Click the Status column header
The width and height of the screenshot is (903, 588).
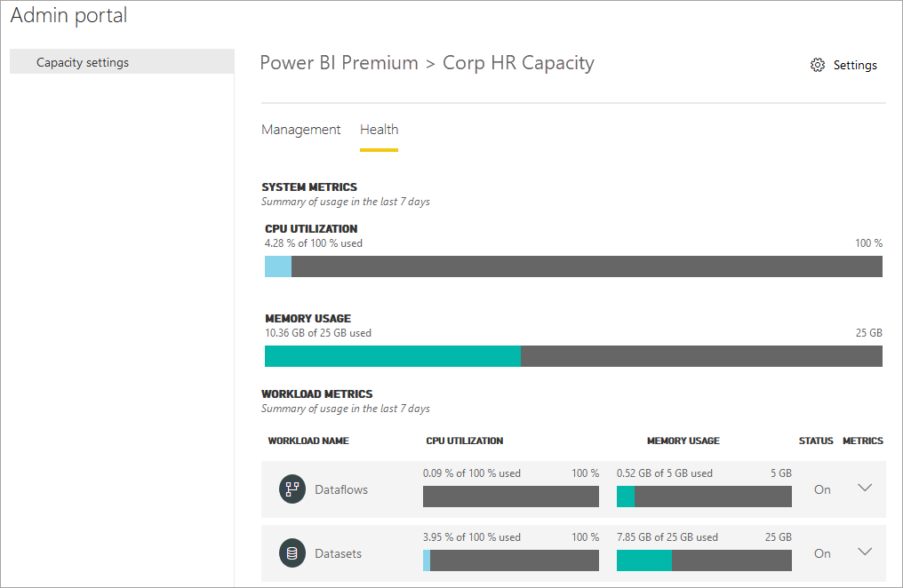816,441
